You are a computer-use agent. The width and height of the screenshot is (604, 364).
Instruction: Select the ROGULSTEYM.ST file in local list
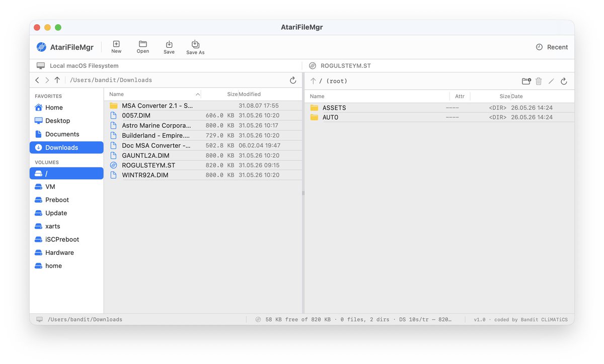[x=203, y=165]
